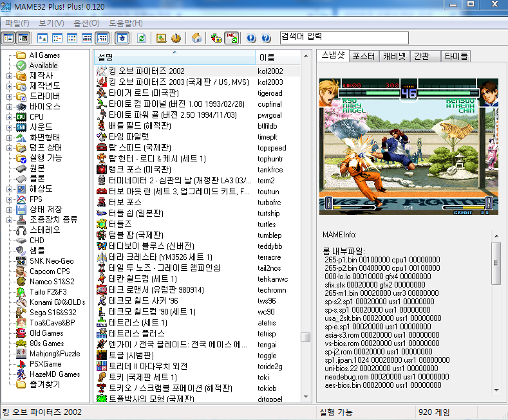Switch to details view
Image resolution: width=508 pixels, height=420 pixels.
coord(87,38)
